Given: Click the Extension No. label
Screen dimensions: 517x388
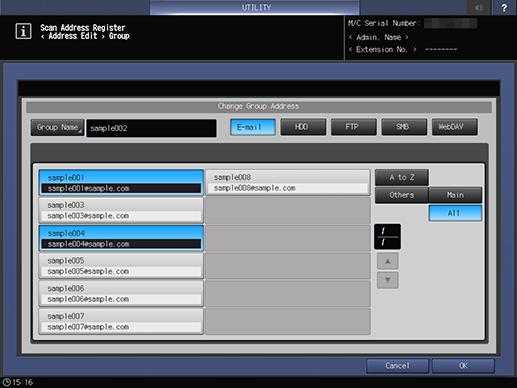Looking at the screenshot, I should [x=382, y=49].
